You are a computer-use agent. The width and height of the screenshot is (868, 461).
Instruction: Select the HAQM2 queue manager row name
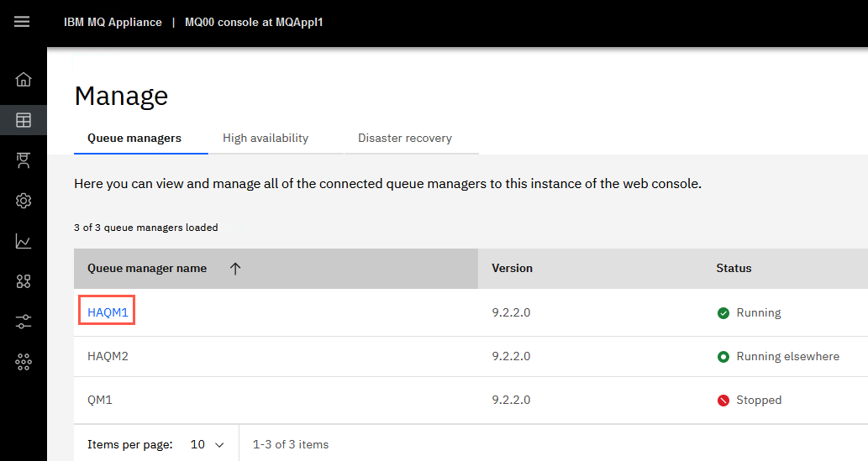[108, 356]
